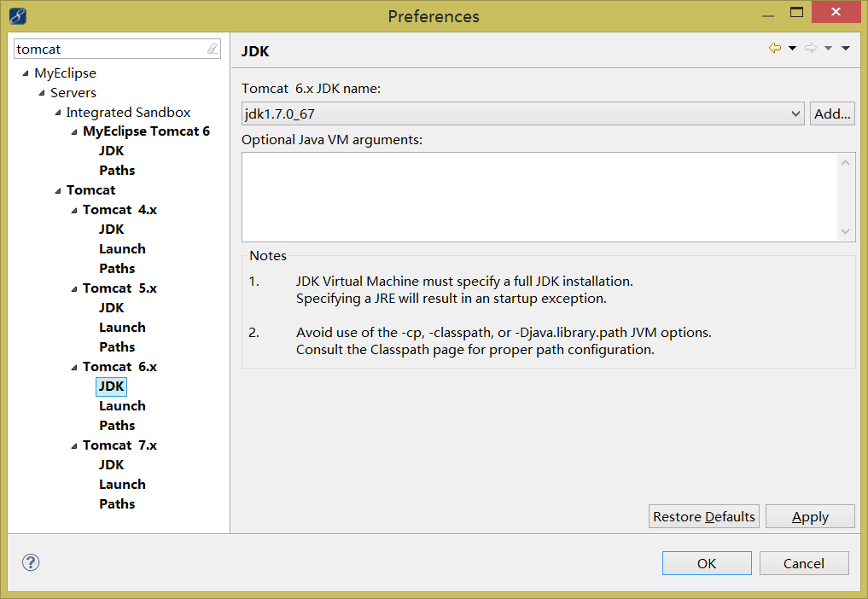Open the preferences view menu arrow

(845, 48)
